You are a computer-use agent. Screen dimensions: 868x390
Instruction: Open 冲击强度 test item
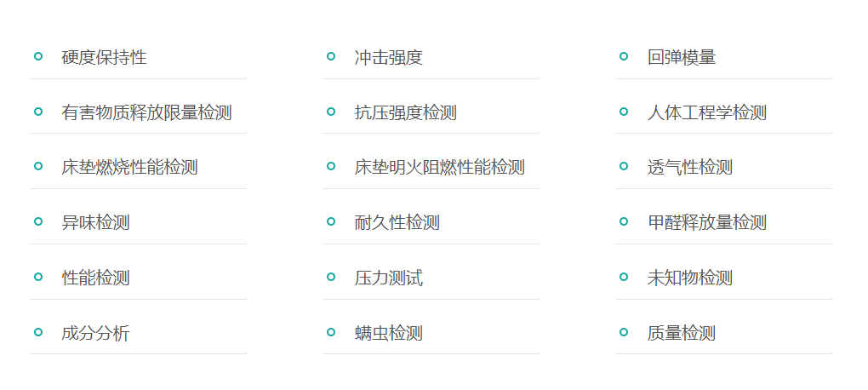[388, 58]
